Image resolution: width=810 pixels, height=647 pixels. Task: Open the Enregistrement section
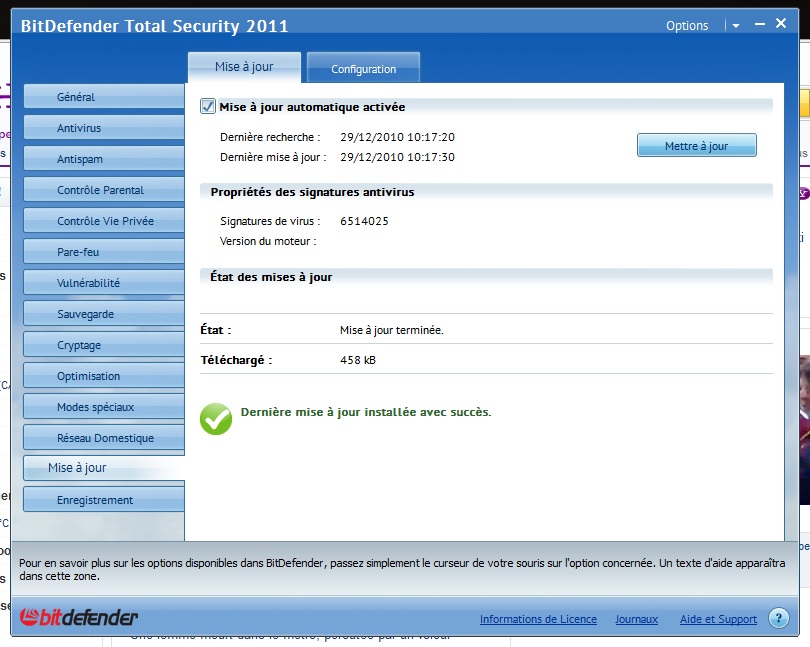click(x=104, y=500)
